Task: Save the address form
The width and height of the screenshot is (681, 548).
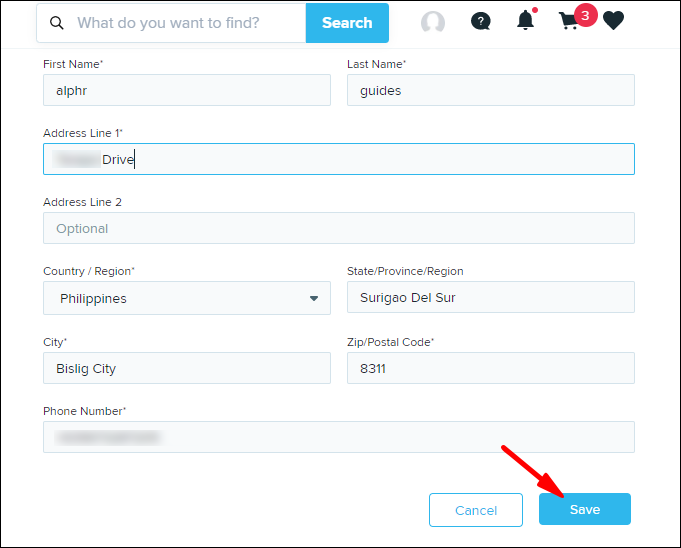Action: 584,509
